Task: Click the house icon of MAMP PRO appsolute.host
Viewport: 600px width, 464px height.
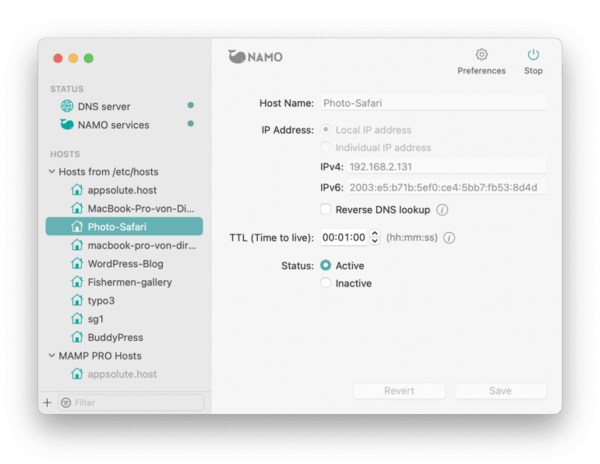Action: click(x=77, y=374)
